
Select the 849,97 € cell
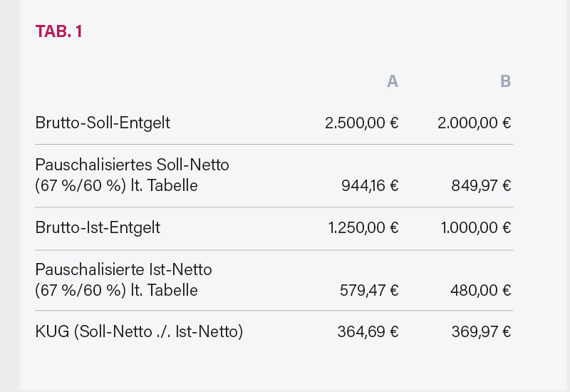click(x=481, y=186)
